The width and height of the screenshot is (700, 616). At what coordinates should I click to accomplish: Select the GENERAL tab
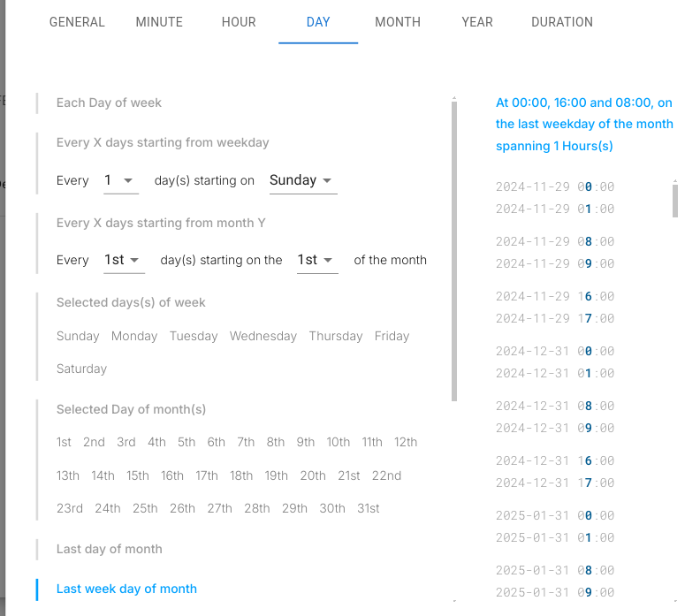pyautogui.click(x=77, y=22)
